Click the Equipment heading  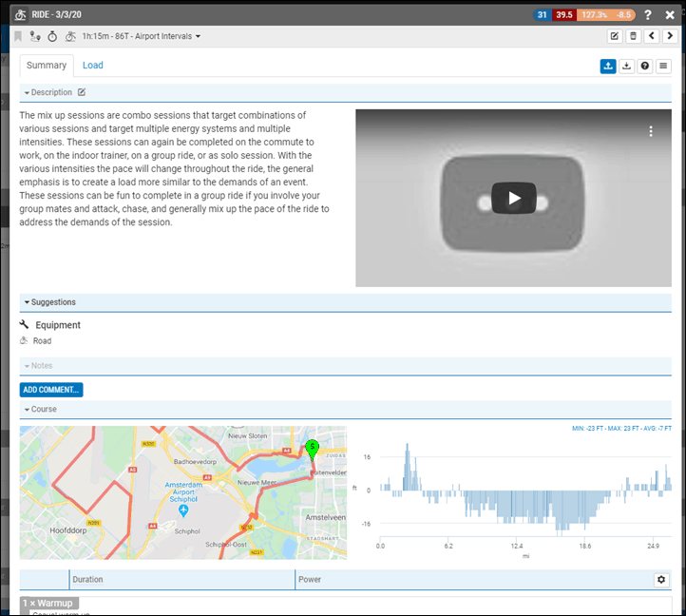point(58,325)
